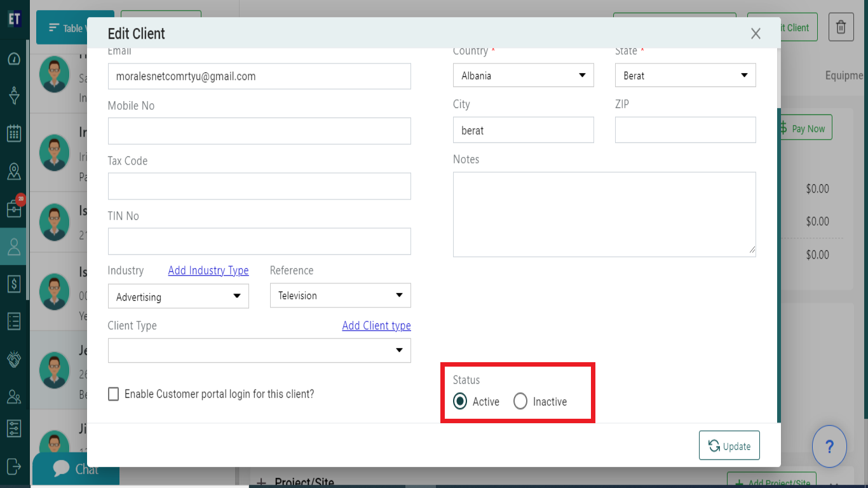Open the handshake icon in sidebar
Screen dimensions: 868x488
14,359
